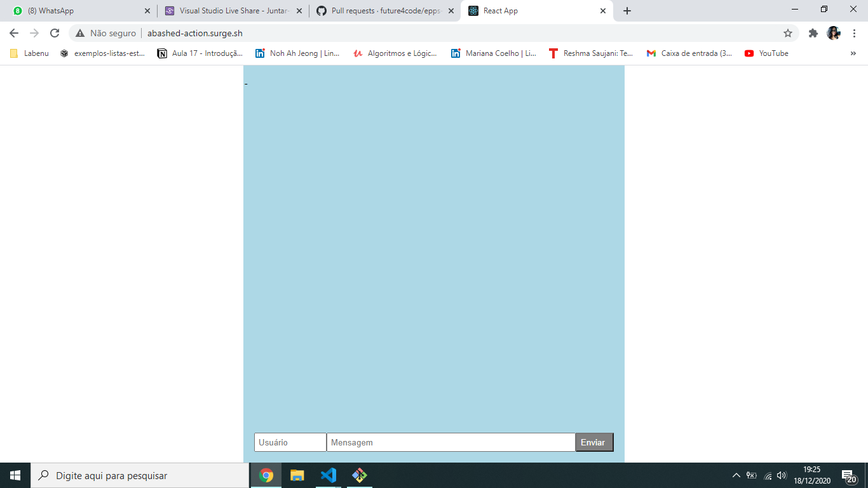
Task: Click the address bar URL abashed-action.surge.sh
Action: [195, 33]
